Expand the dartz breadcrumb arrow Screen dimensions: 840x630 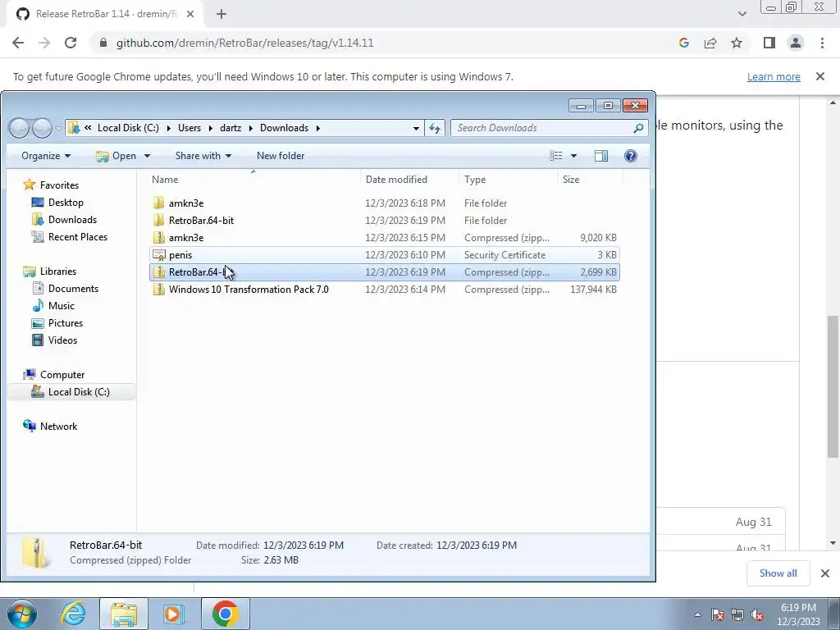coord(250,128)
